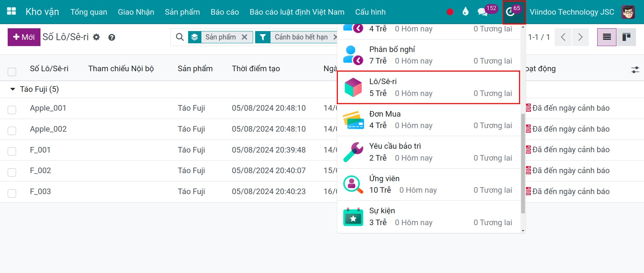The width and height of the screenshot is (644, 273).
Task: Check the F_001 row checkbox
Action: coord(12,151)
